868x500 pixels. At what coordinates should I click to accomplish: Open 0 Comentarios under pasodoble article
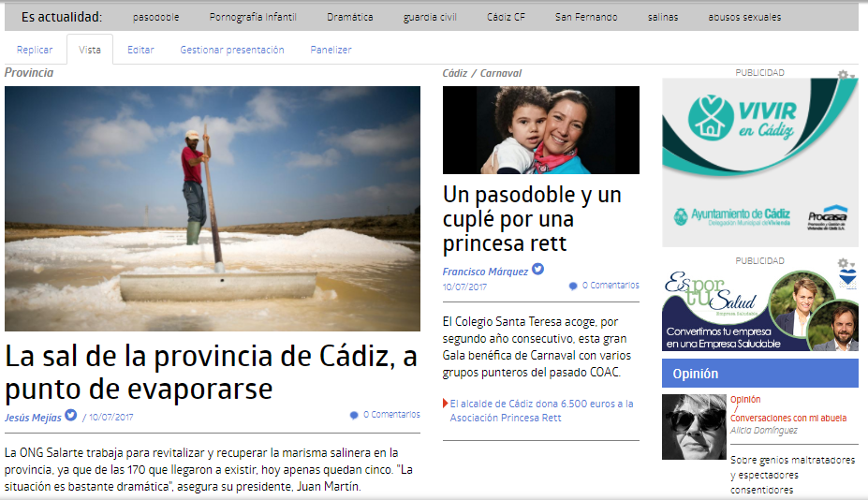(611, 286)
